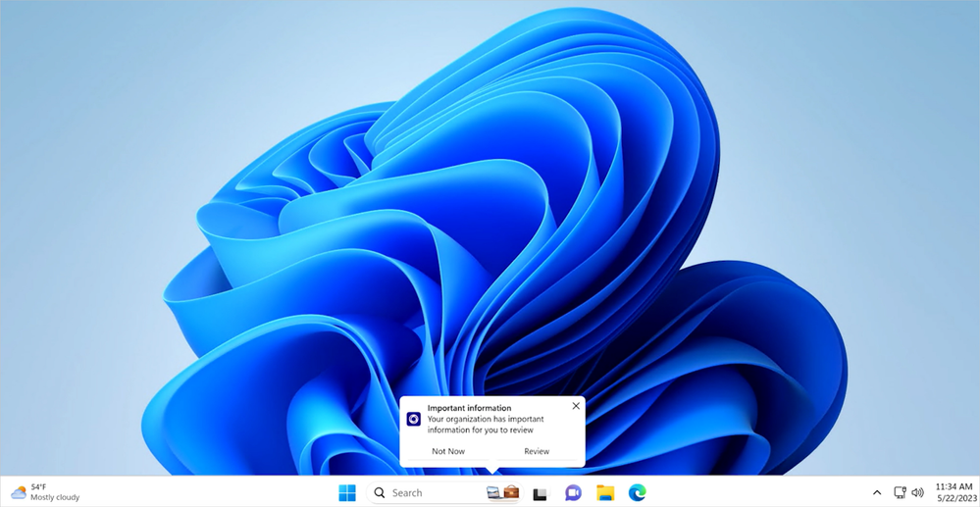Open the clock and date flyout
This screenshot has height=507, width=980.
(x=954, y=492)
